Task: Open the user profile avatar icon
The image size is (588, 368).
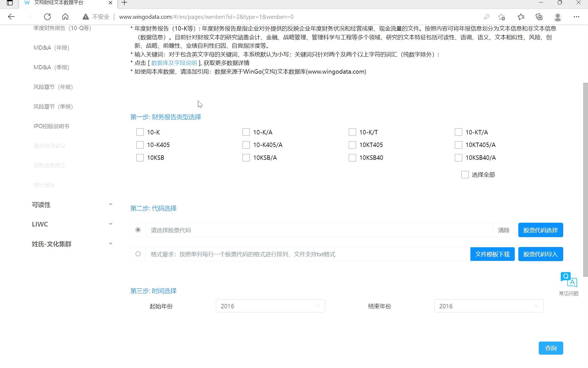Action: coord(558,17)
